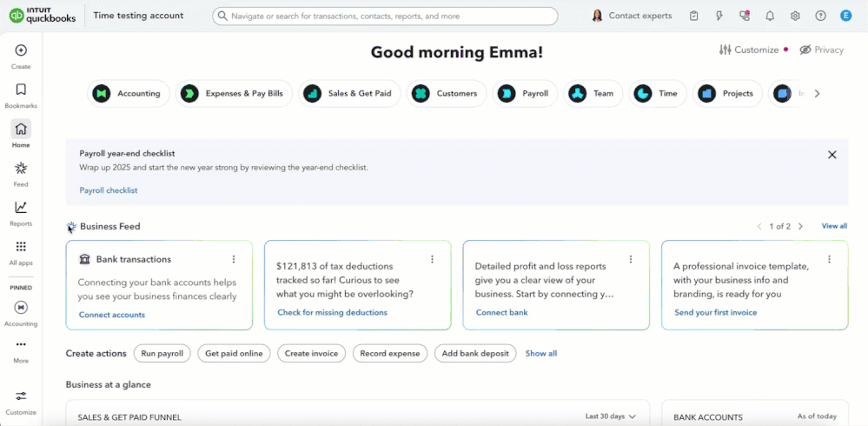Image resolution: width=868 pixels, height=426 pixels.
Task: Focus the navigate or search field
Action: (385, 16)
